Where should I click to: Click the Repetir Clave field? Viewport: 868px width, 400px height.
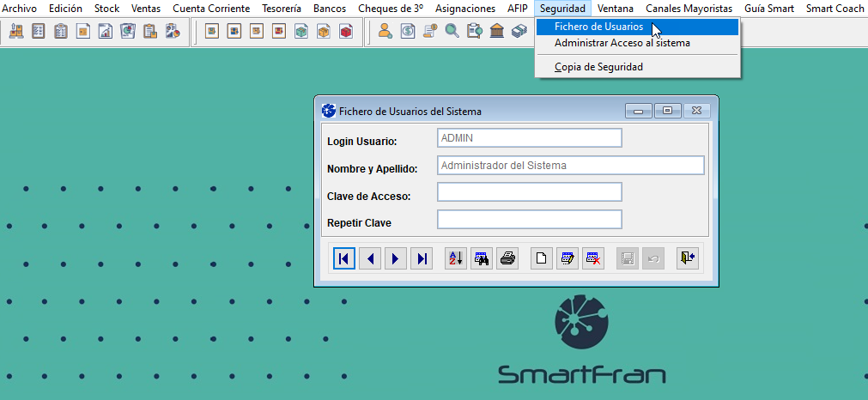coord(530,219)
